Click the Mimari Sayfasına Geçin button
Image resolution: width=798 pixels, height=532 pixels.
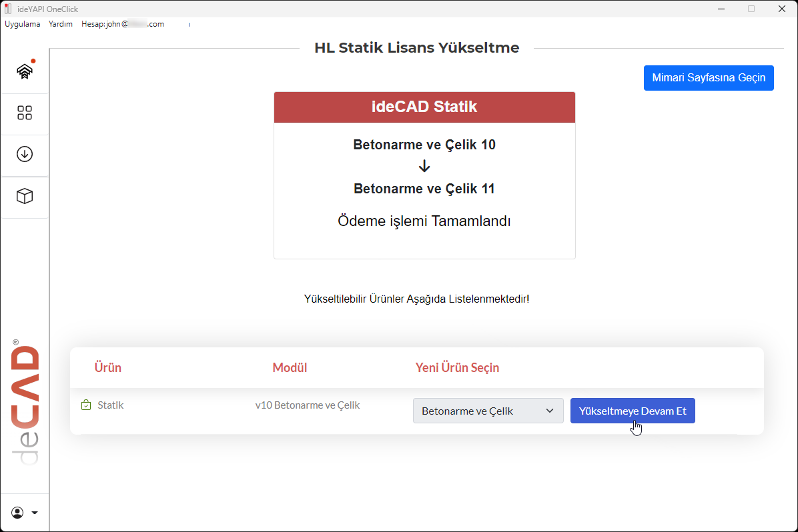(x=709, y=78)
